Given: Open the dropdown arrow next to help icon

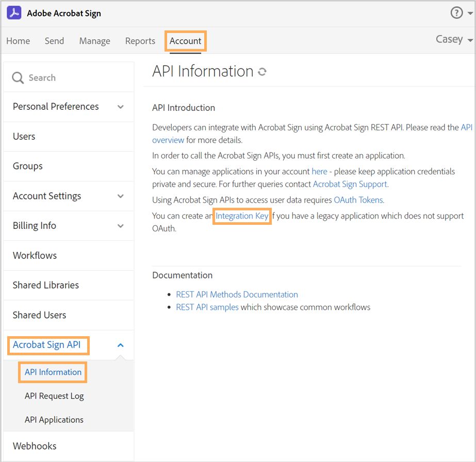Looking at the screenshot, I should (x=470, y=13).
